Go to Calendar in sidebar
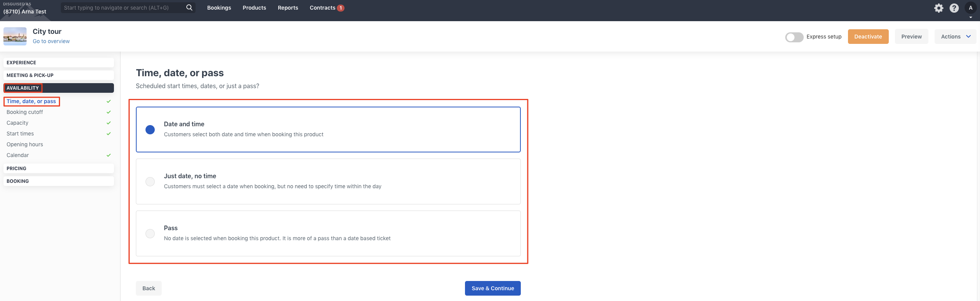 point(18,155)
